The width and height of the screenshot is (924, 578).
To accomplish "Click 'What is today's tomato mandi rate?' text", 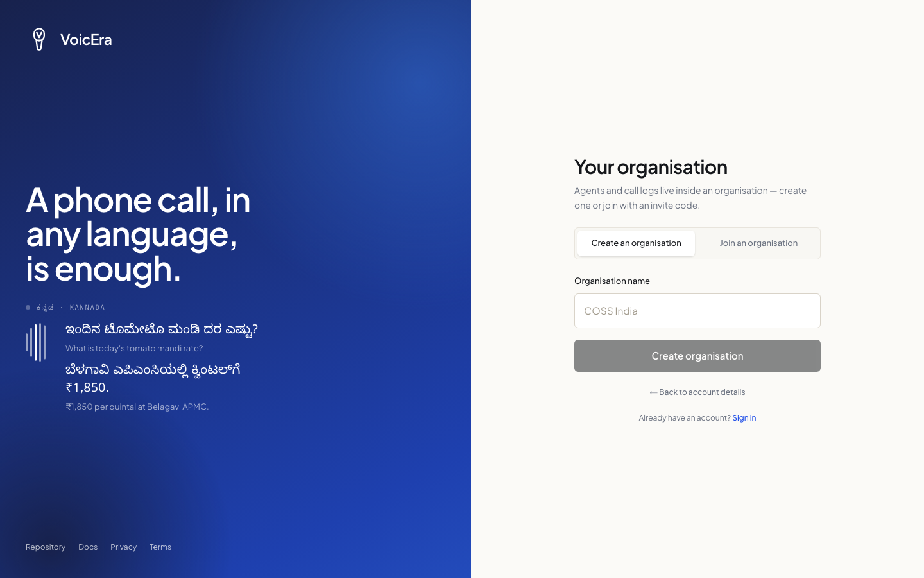I will click(134, 348).
